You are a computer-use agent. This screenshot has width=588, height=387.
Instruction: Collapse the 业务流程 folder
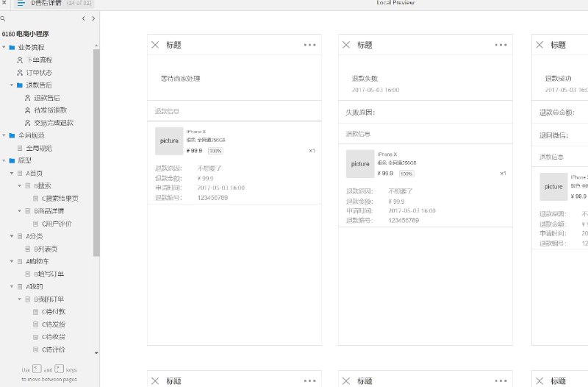pos(4,47)
